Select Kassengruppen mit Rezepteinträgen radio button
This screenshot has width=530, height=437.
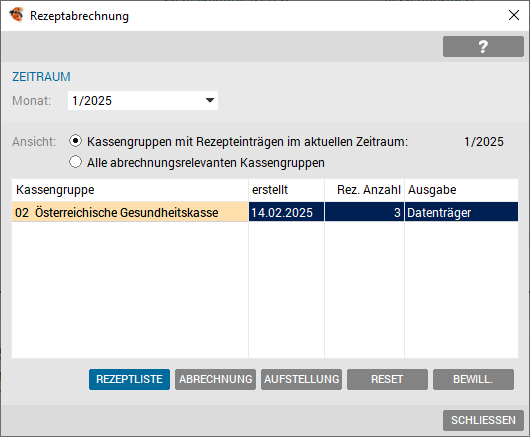(75, 141)
